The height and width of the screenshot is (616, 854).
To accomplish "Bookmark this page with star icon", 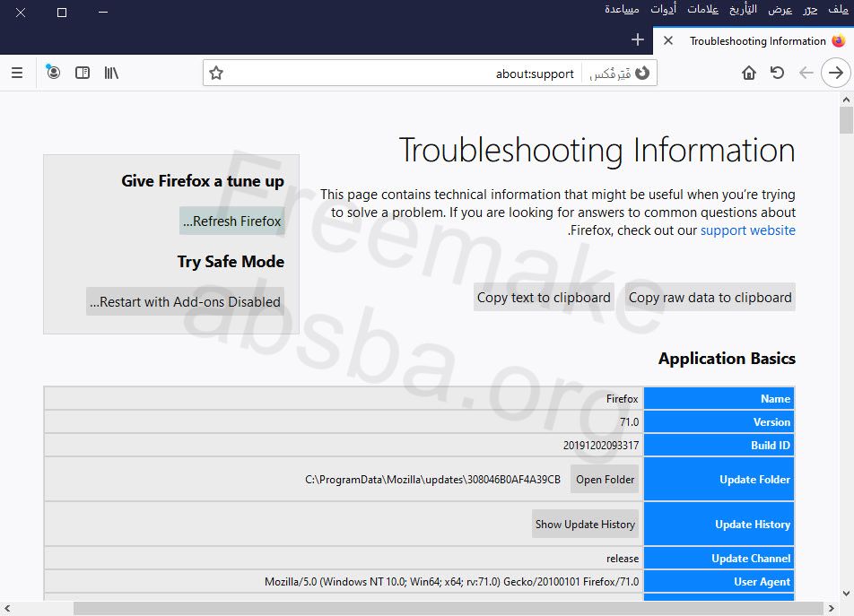I will [216, 73].
